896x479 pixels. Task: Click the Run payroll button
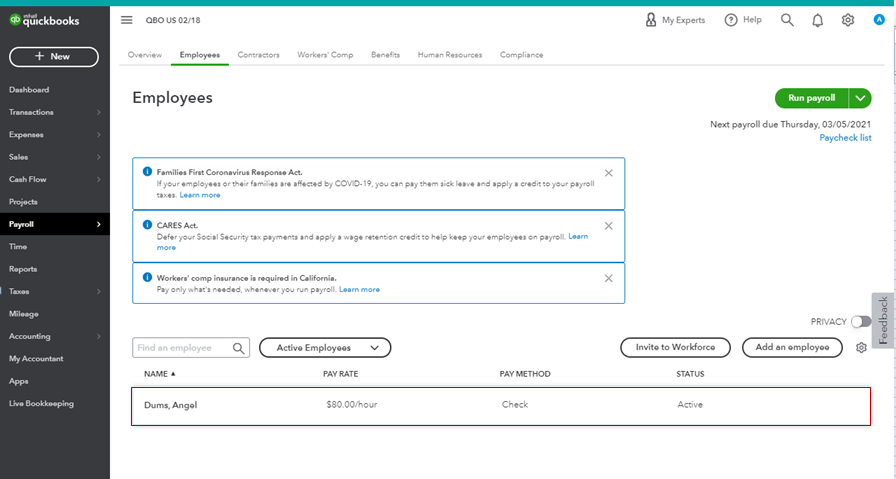pos(811,98)
